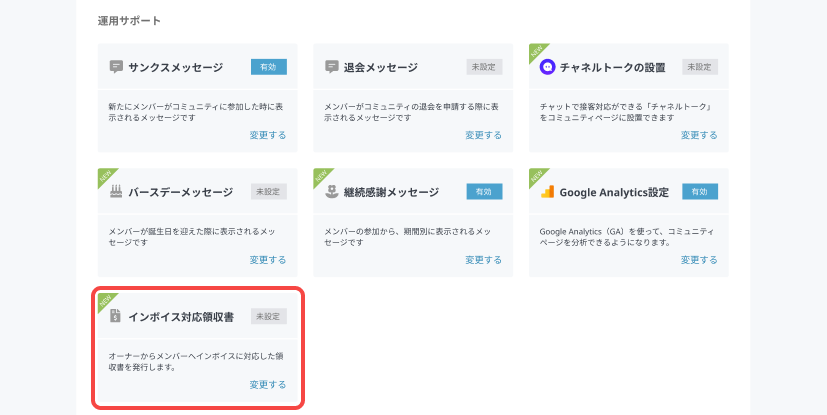Click the withdrawal message speech bubble icon
The height and width of the screenshot is (415, 827).
[x=332, y=67]
